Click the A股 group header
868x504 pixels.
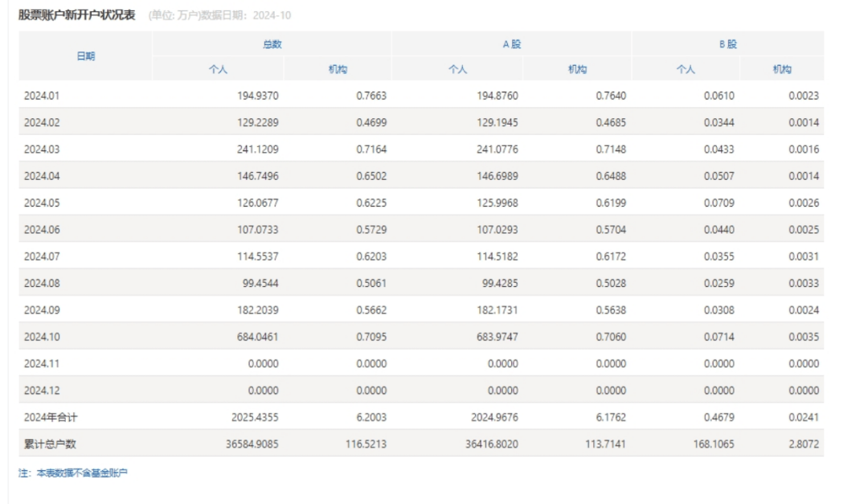[x=511, y=43]
